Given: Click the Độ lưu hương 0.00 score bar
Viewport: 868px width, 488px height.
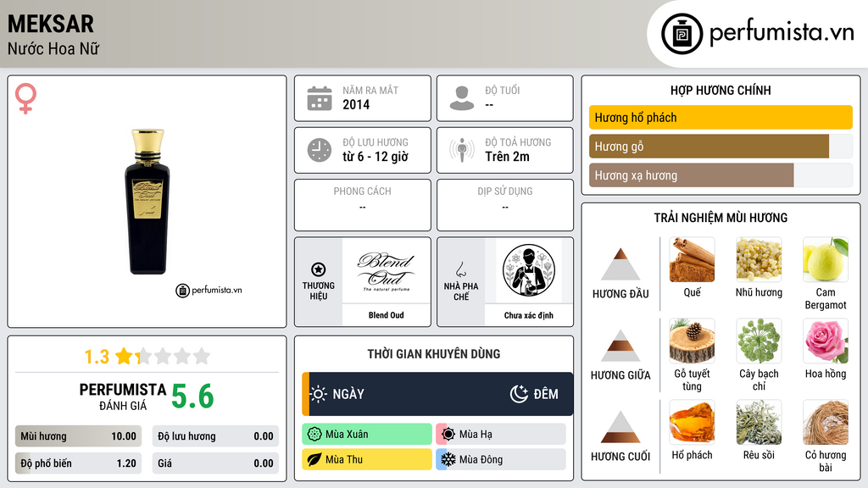Looking at the screenshot, I should (x=215, y=436).
